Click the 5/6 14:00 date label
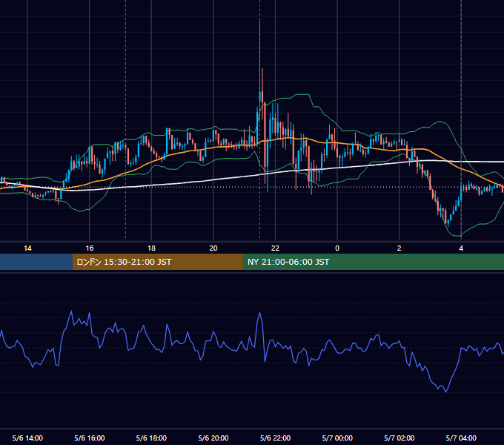 (x=27, y=438)
